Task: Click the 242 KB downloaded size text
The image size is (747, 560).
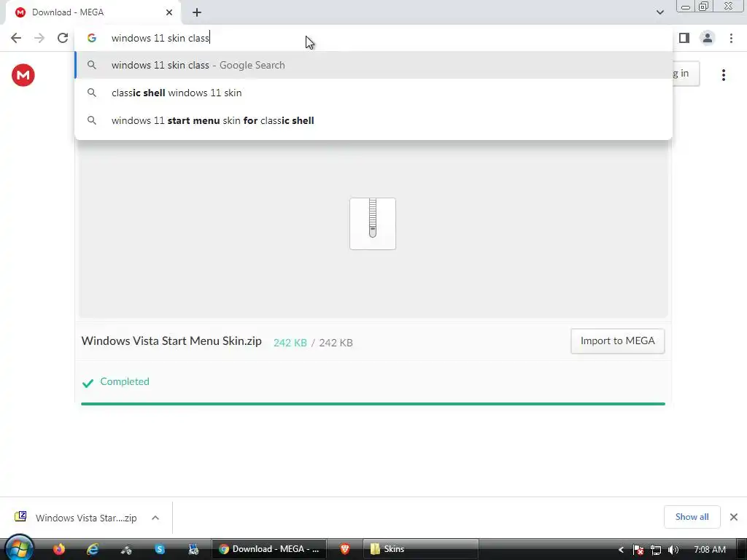Action: pos(290,343)
